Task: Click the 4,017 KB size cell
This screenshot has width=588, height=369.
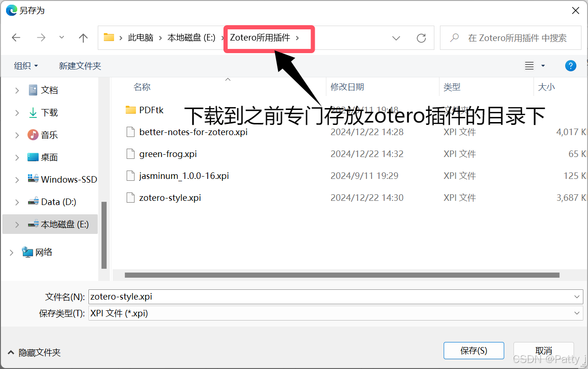Action: point(572,132)
